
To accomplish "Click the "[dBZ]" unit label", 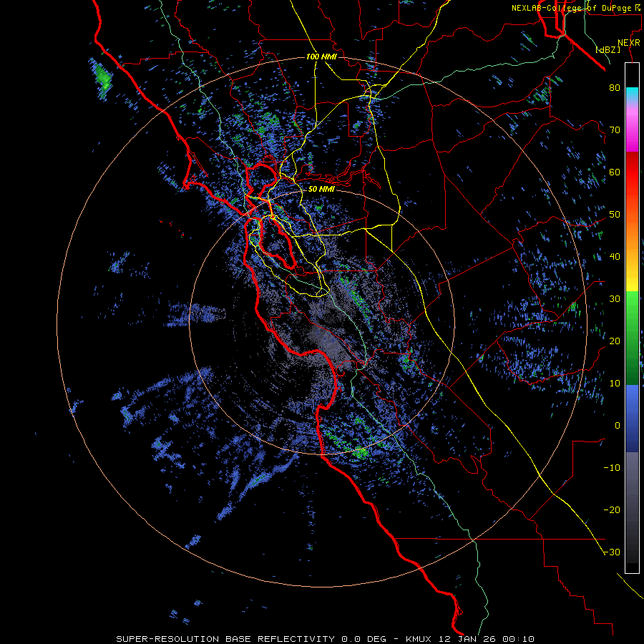I will coord(608,49).
